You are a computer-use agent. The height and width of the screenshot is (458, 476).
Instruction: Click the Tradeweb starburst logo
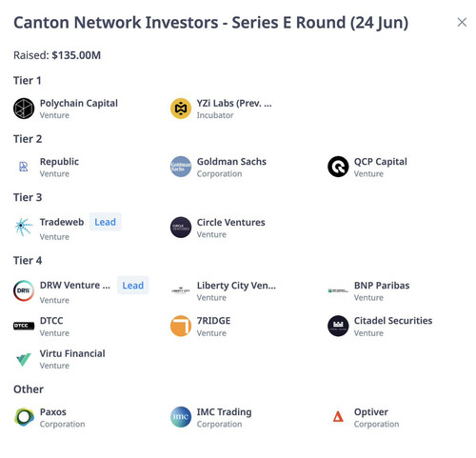click(24, 228)
